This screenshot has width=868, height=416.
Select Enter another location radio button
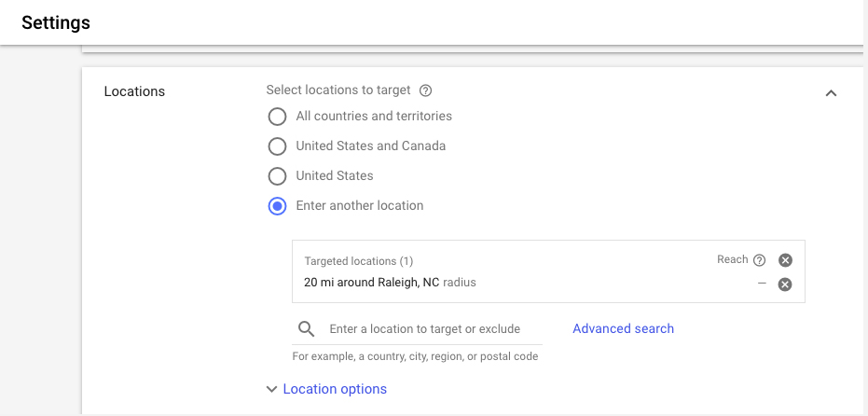[277, 206]
